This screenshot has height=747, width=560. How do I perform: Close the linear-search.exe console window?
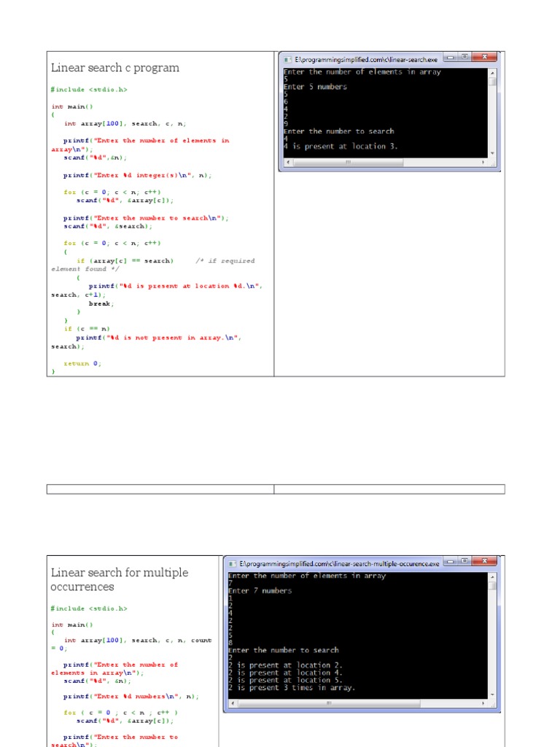tap(485, 57)
